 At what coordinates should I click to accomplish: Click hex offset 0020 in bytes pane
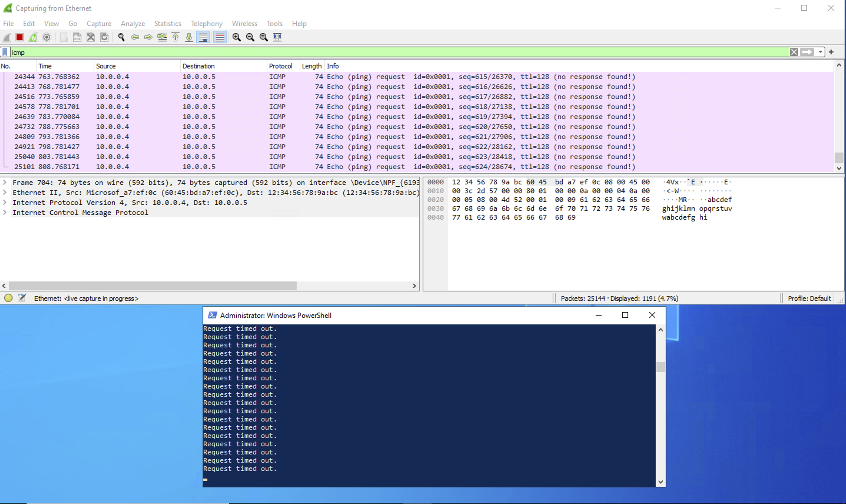(435, 200)
